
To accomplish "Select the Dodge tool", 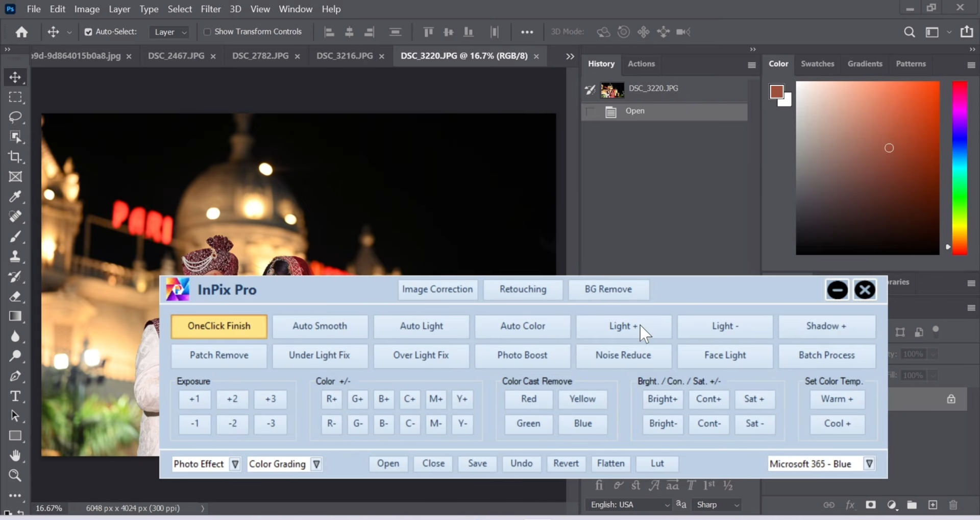I will pyautogui.click(x=15, y=356).
